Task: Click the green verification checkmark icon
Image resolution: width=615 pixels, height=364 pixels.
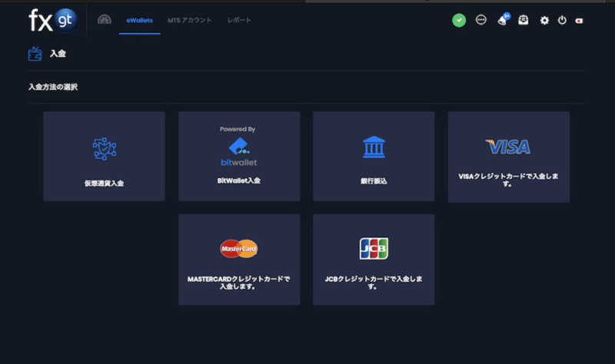Action: [x=459, y=21]
